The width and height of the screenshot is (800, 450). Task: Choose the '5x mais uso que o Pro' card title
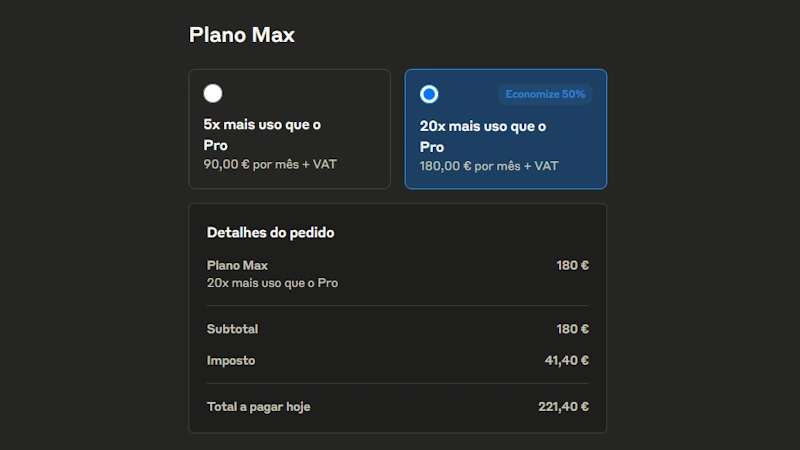pyautogui.click(x=262, y=135)
